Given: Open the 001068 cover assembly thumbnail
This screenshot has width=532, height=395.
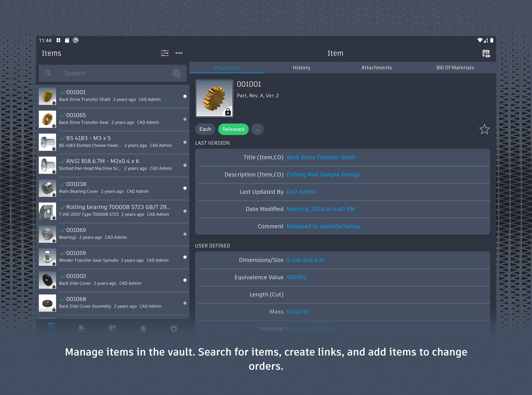Looking at the screenshot, I should pos(47,303).
